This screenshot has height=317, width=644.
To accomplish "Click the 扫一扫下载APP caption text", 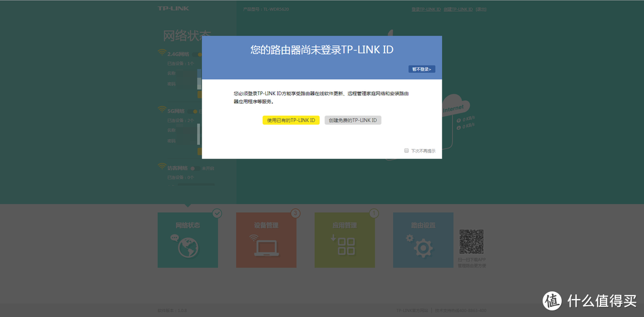I will pos(472,260).
